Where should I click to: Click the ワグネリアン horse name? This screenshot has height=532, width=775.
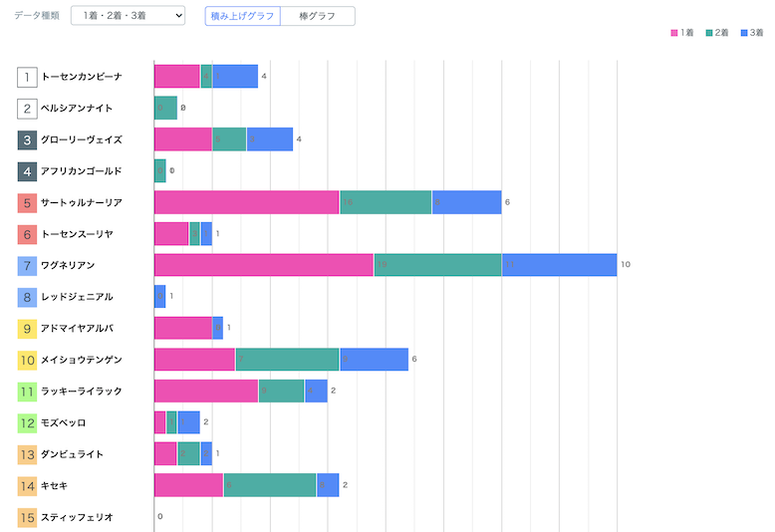tap(68, 265)
